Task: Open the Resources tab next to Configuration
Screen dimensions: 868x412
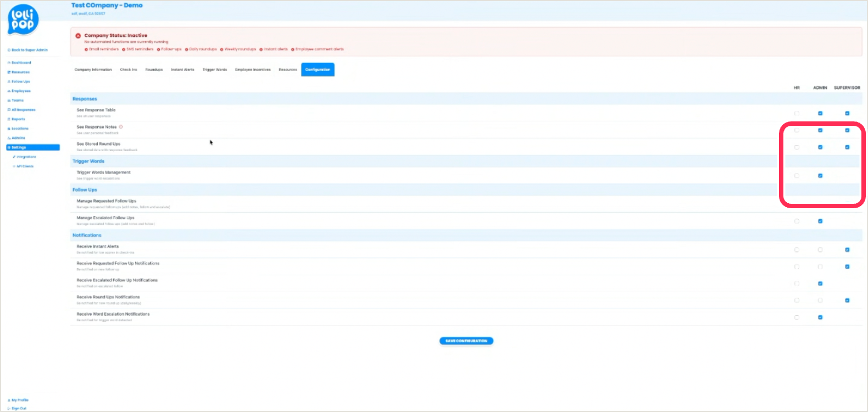Action: 288,70
